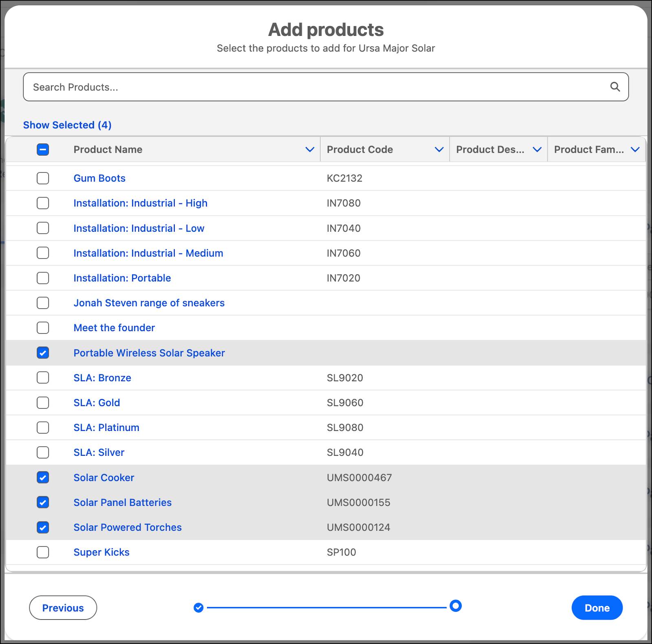Click the Done button
Screen dimensions: 652x644
click(x=597, y=608)
